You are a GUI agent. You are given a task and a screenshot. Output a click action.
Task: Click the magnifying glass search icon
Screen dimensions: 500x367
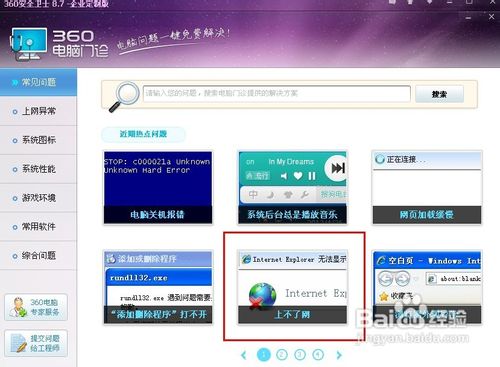click(x=124, y=96)
